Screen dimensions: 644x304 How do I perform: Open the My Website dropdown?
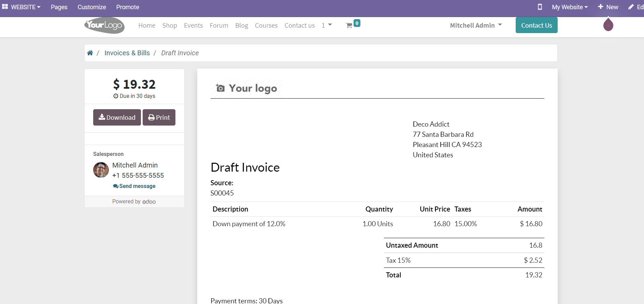click(570, 7)
